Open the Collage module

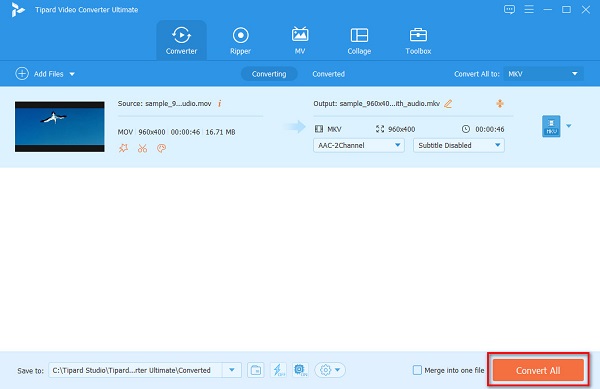[359, 41]
